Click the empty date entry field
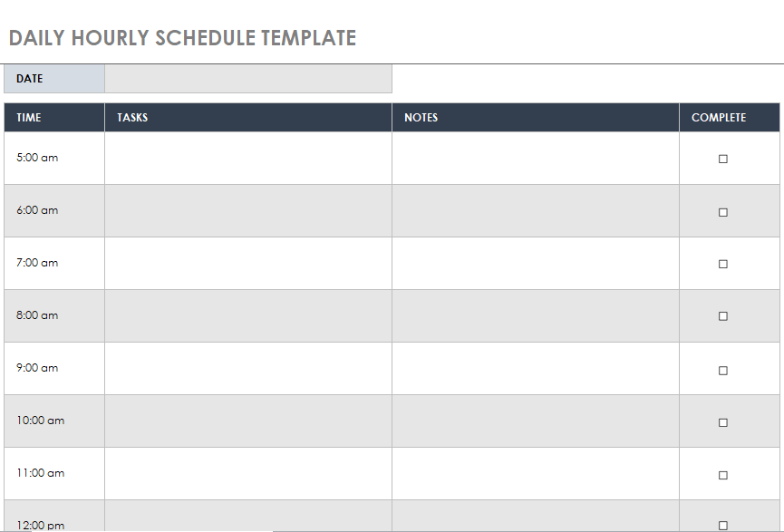The height and width of the screenshot is (532, 784). (x=248, y=79)
